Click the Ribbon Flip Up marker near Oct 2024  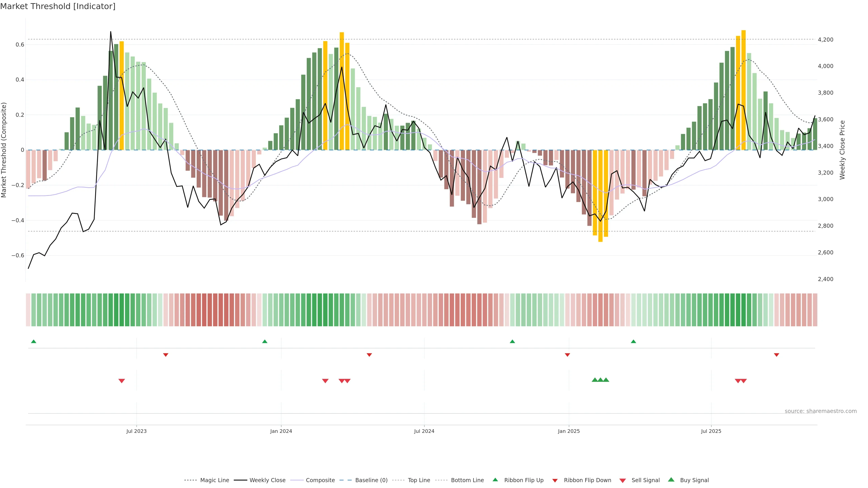pyautogui.click(x=512, y=342)
